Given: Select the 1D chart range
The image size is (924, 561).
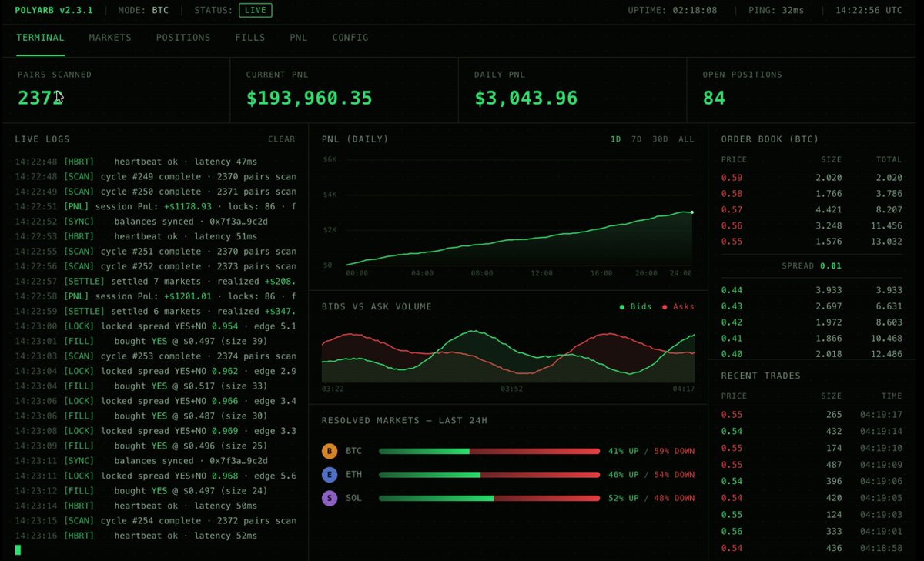Looking at the screenshot, I should coord(616,139).
